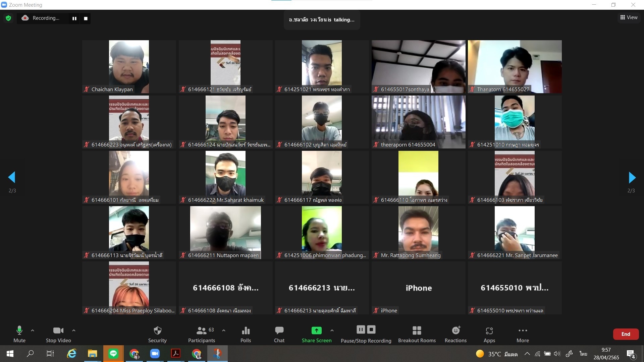The height and width of the screenshot is (362, 644).
Task: Expand share options arrow beside Share Screen
Action: pos(332,330)
